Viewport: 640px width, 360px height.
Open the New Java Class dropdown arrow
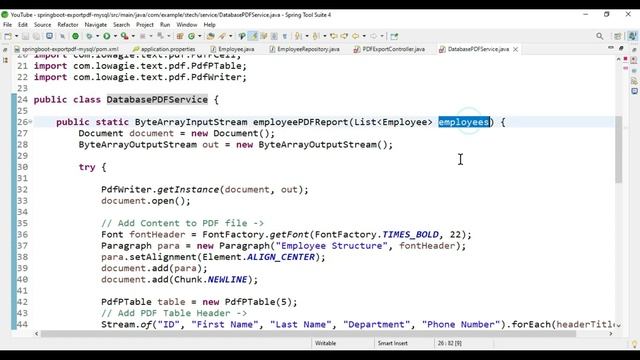pos(200,36)
